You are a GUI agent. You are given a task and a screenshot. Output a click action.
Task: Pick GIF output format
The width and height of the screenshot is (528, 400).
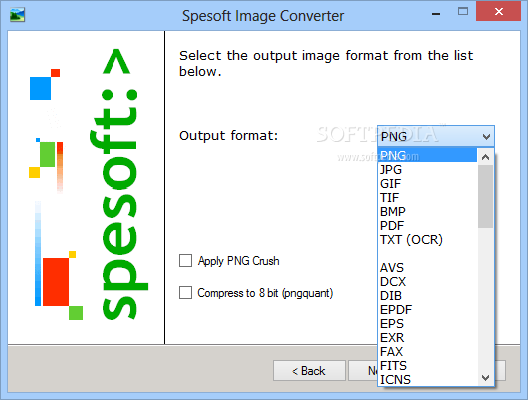coord(428,184)
